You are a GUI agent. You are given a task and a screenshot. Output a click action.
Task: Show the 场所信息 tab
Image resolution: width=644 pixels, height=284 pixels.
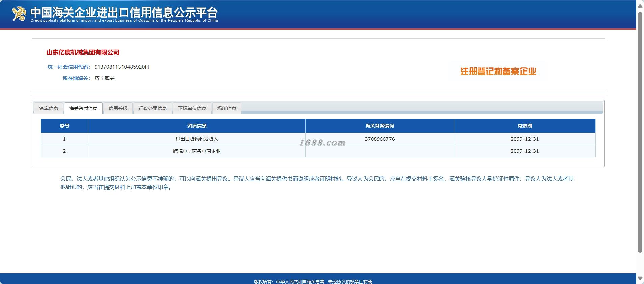coord(227,108)
